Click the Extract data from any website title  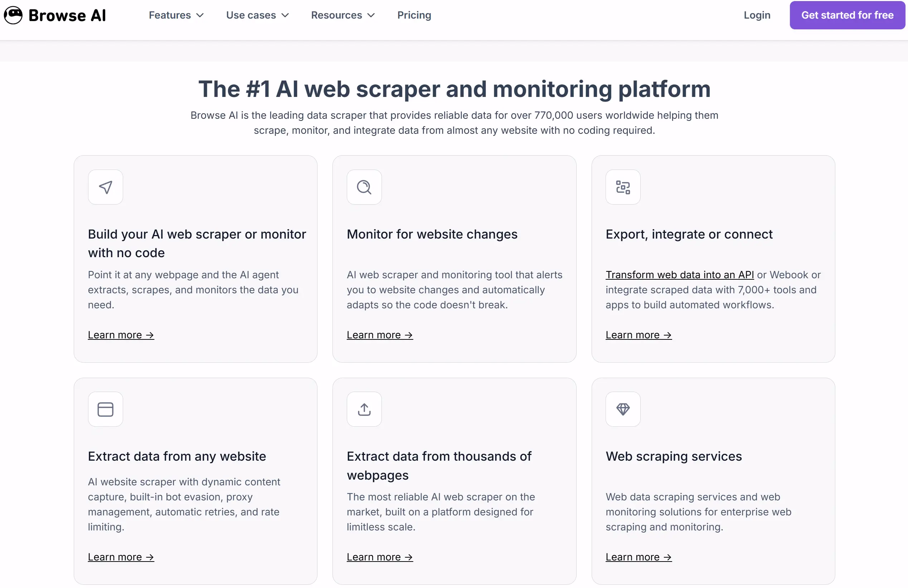click(x=177, y=456)
